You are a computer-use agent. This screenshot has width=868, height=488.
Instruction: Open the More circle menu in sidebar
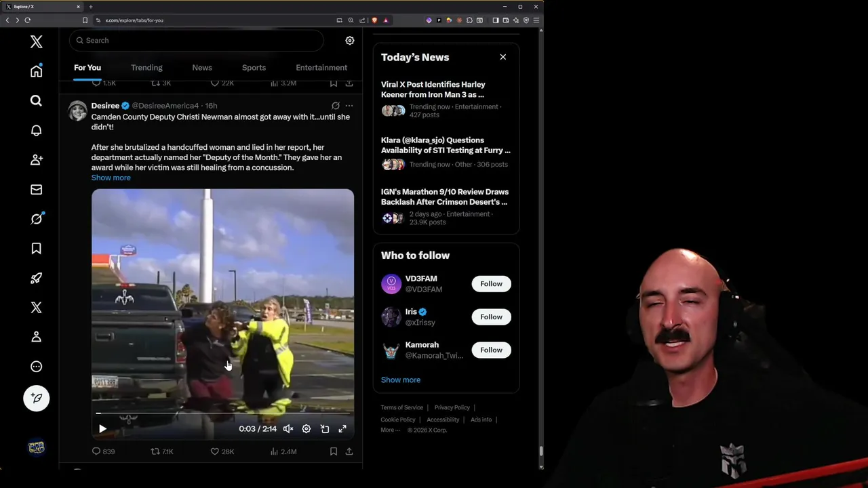(x=36, y=367)
